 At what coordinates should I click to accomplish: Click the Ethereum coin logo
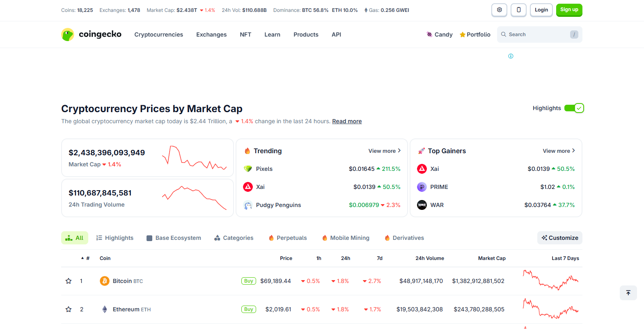click(x=105, y=309)
